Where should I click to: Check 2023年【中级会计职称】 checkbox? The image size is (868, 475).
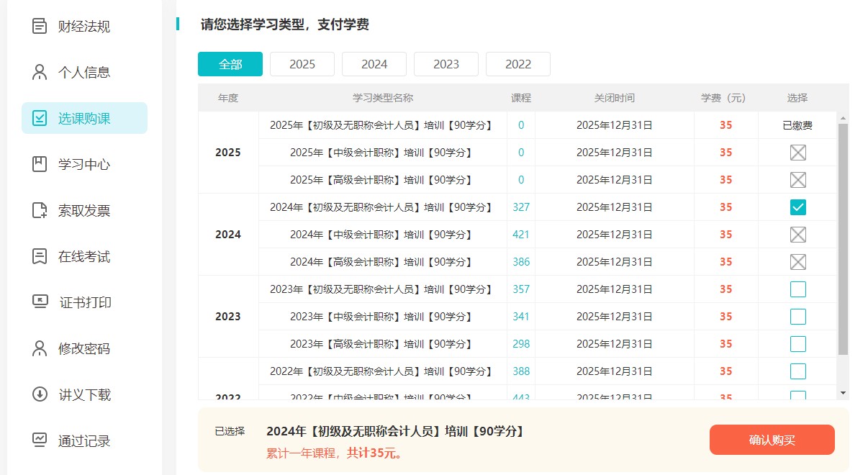(x=797, y=317)
